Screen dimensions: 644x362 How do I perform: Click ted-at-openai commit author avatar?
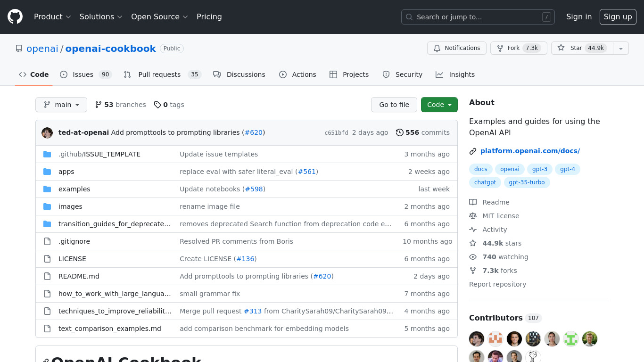click(x=47, y=133)
